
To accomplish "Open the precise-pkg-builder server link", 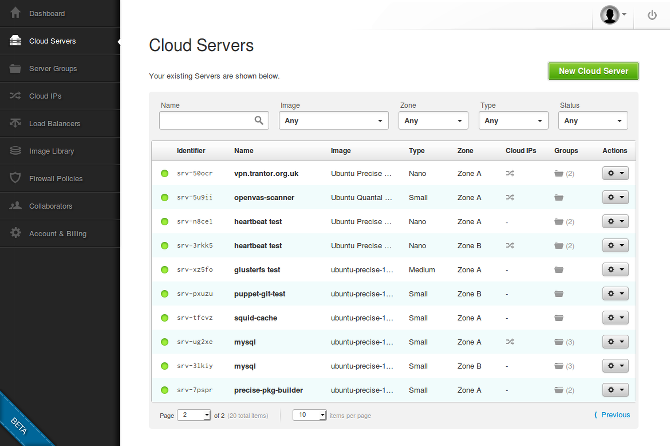I will [268, 390].
